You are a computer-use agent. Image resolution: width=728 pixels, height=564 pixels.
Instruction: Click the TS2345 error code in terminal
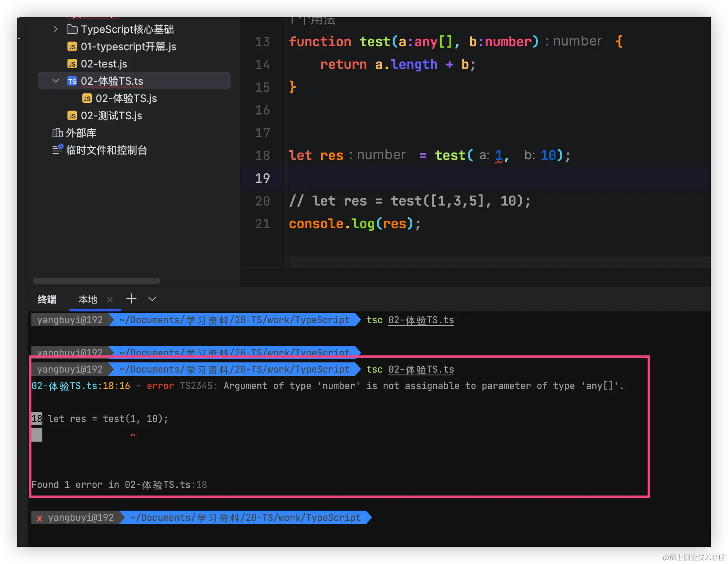pos(198,386)
